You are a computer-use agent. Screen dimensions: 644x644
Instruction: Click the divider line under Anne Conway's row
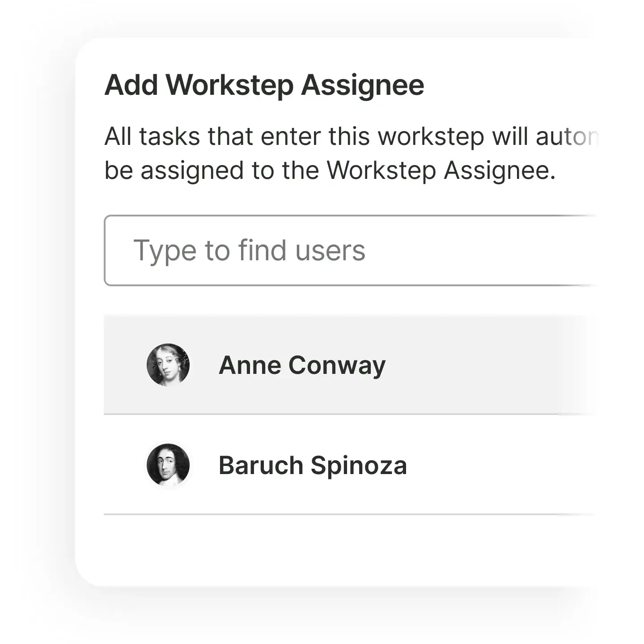pos(331,415)
